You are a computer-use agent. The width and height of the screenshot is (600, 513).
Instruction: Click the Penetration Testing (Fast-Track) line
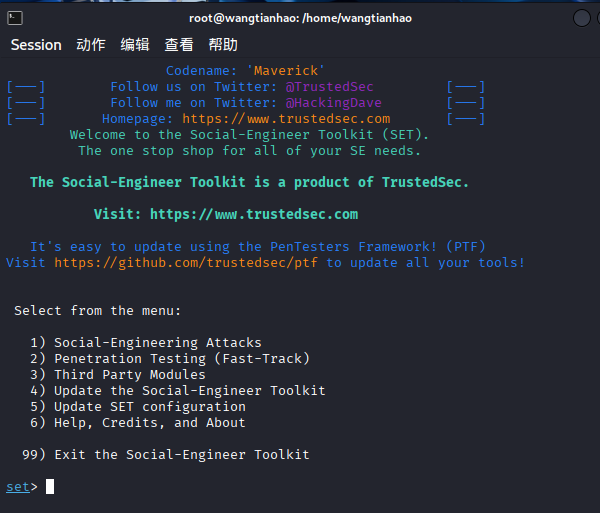[x=181, y=359]
